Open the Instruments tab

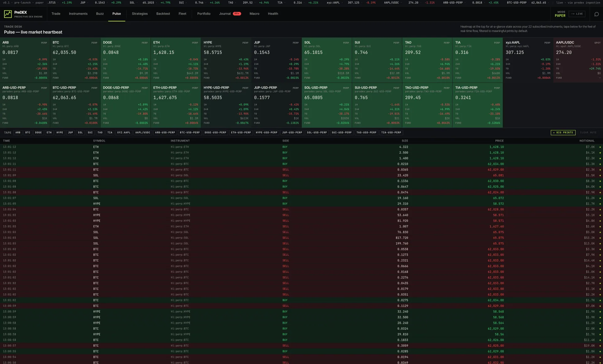pos(78,14)
